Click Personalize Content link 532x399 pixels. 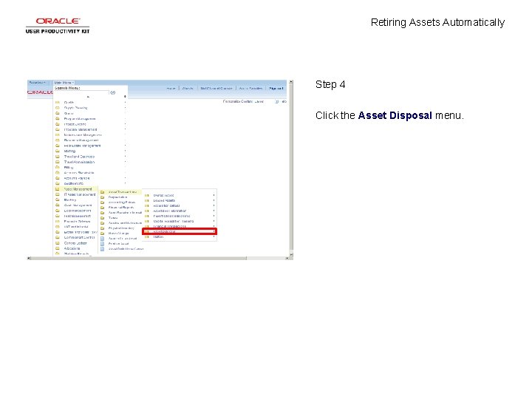[x=238, y=101]
